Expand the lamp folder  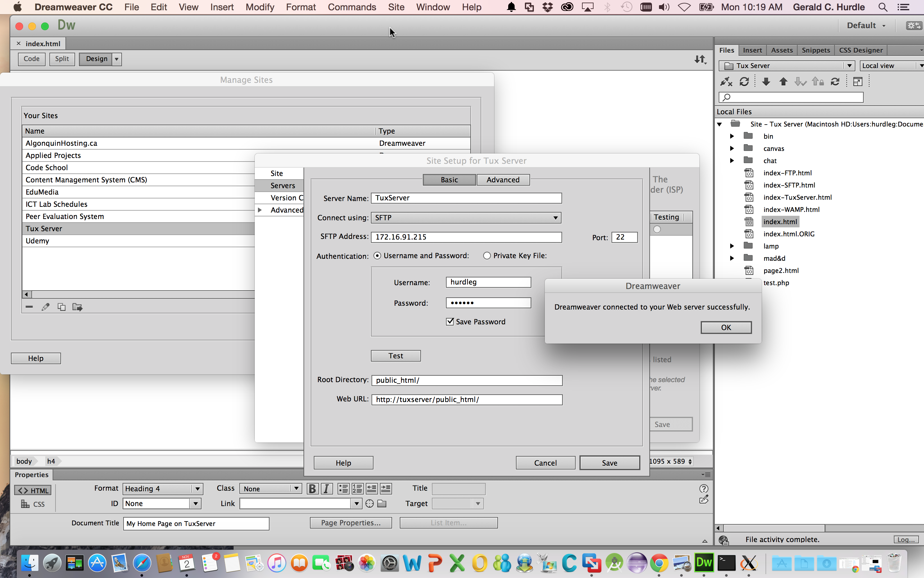point(732,246)
